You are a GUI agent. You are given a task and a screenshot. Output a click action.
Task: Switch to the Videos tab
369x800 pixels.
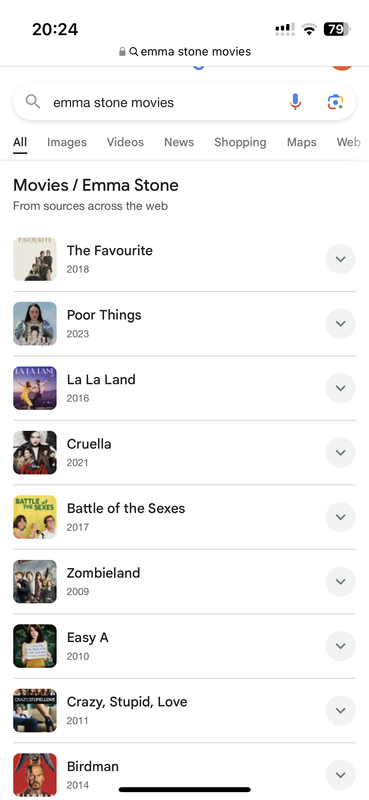click(125, 142)
